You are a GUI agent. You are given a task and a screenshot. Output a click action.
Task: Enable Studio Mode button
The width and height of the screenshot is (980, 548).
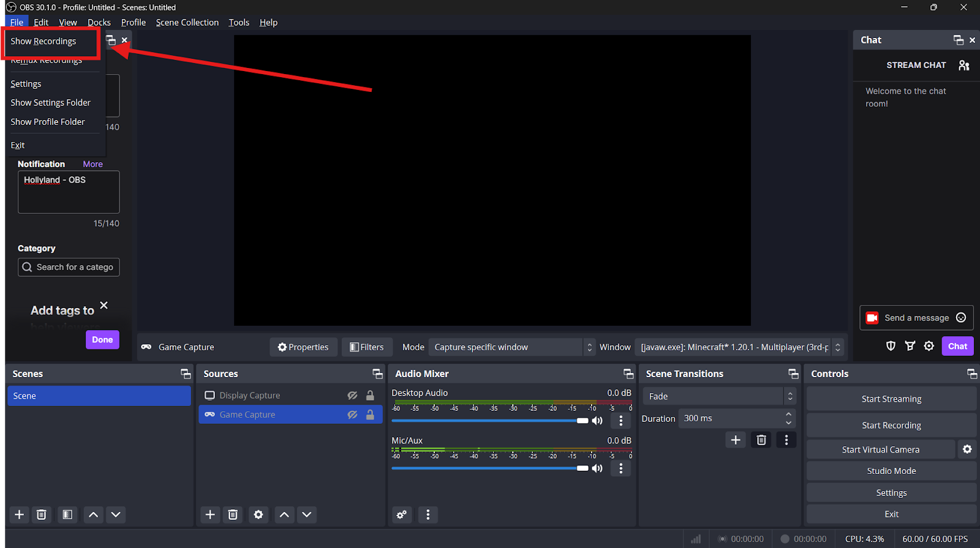(x=891, y=471)
